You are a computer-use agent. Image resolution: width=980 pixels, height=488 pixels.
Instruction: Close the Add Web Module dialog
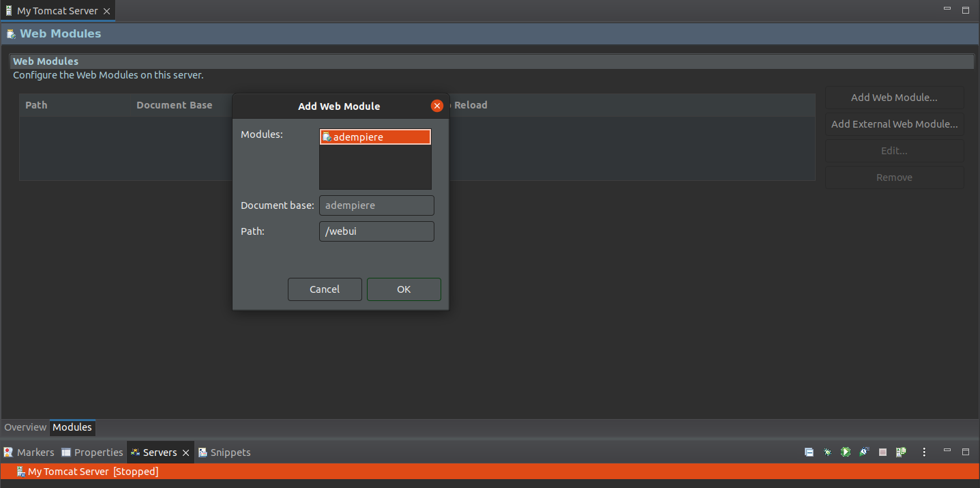(x=437, y=106)
